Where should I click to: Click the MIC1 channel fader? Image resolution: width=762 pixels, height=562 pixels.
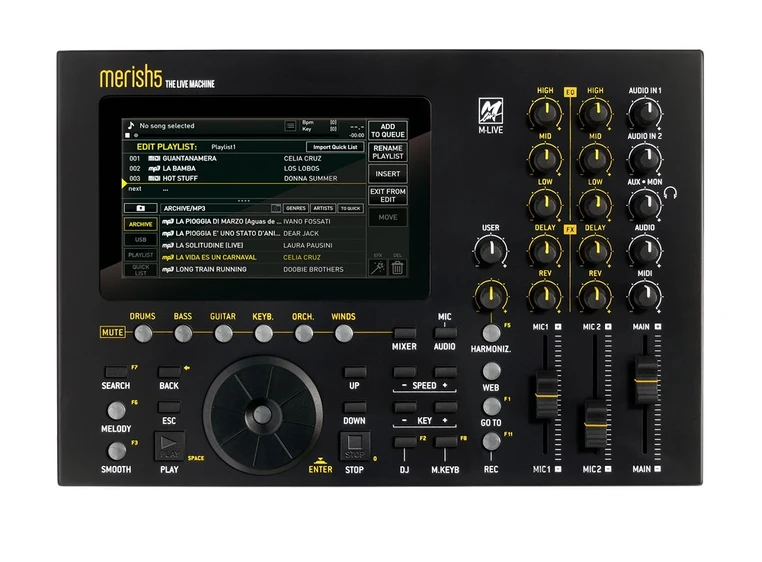point(547,395)
